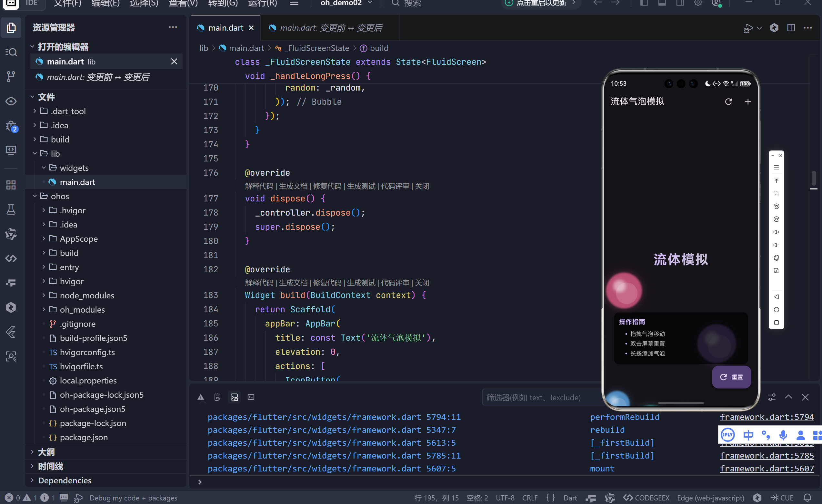The width and height of the screenshot is (822, 504).
Task: Toggle secondary sidebar layout icon
Action: tap(680, 3)
